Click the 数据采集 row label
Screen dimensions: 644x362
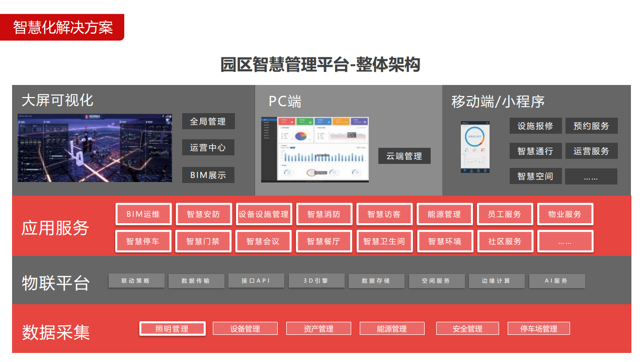[x=55, y=332]
